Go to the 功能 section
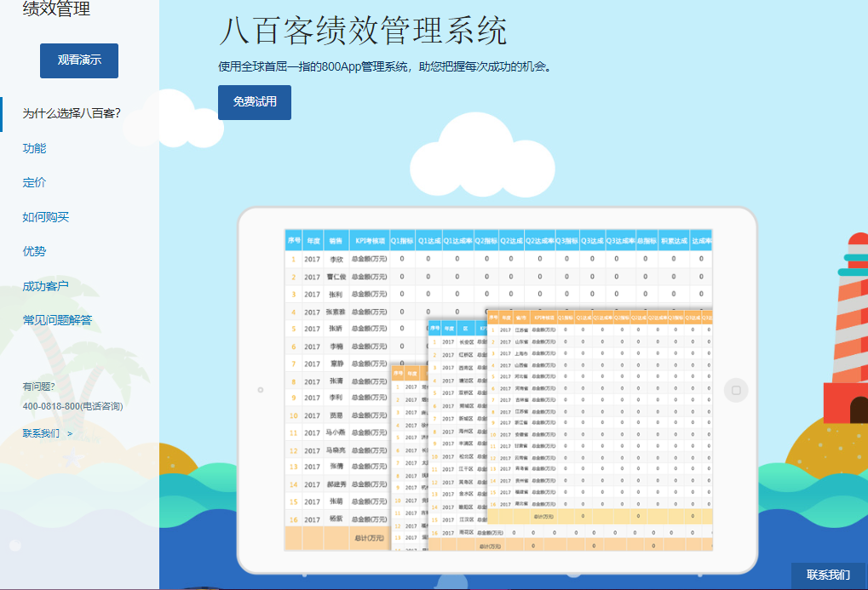Image resolution: width=868 pixels, height=590 pixels. pyautogui.click(x=34, y=148)
